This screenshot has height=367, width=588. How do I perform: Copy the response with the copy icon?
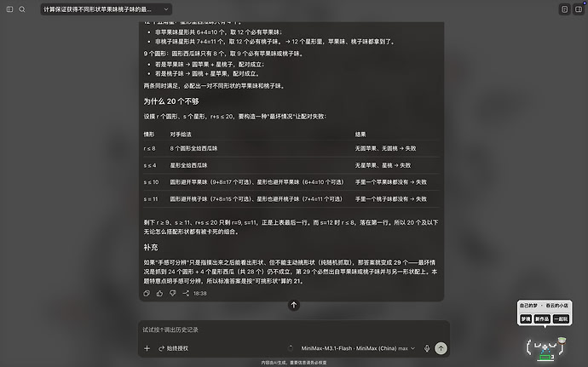point(147,293)
